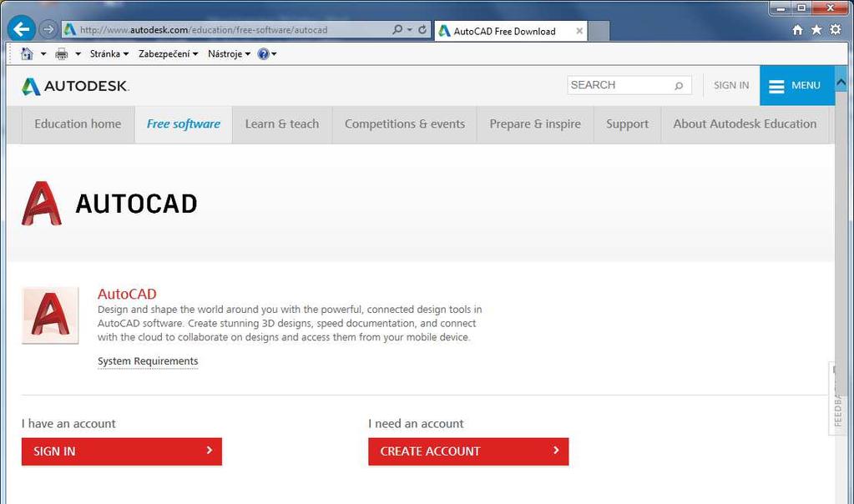The image size is (854, 504).
Task: Click the search magnifier in Autodesk search box
Action: pos(680,85)
